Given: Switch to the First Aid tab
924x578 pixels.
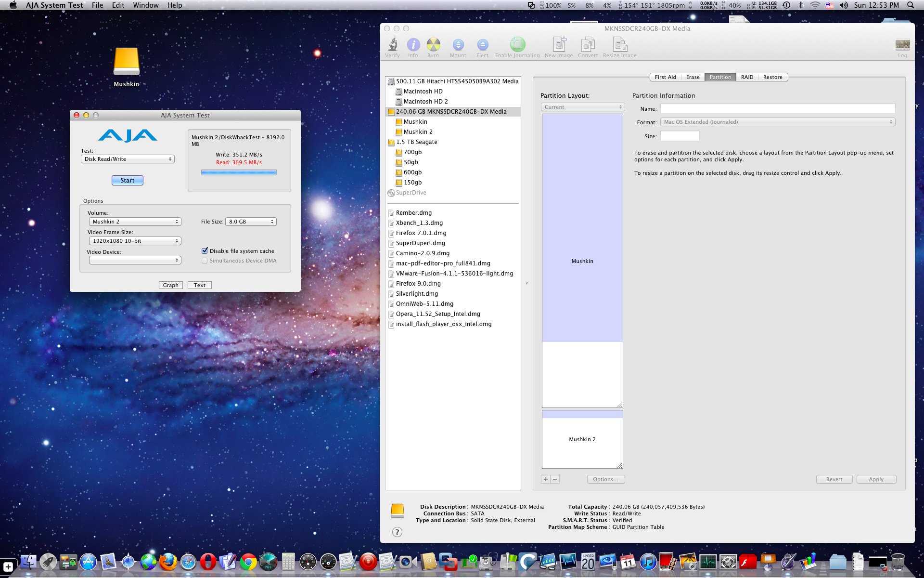Looking at the screenshot, I should pyautogui.click(x=665, y=77).
